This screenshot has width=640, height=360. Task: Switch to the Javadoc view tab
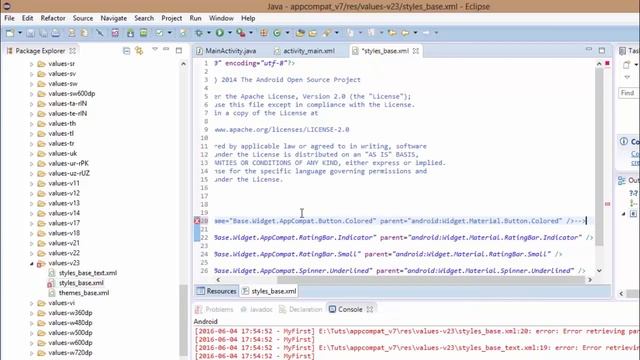tap(256, 309)
